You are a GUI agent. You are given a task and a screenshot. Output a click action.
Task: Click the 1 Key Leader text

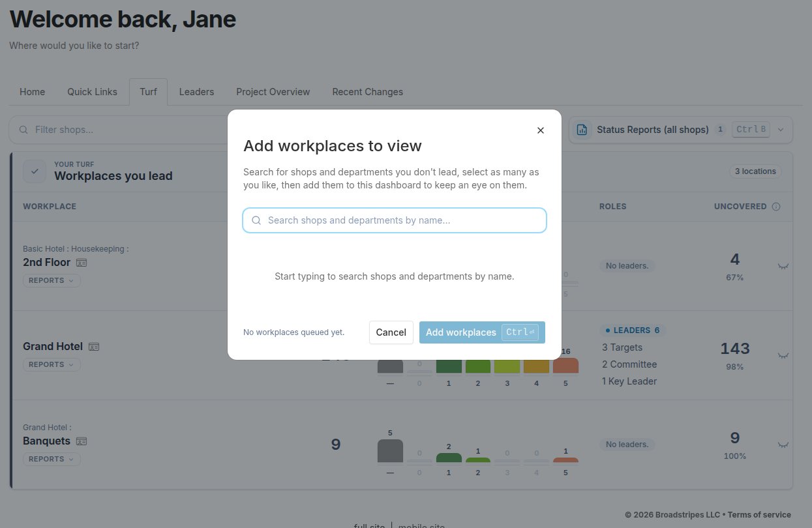pos(629,381)
